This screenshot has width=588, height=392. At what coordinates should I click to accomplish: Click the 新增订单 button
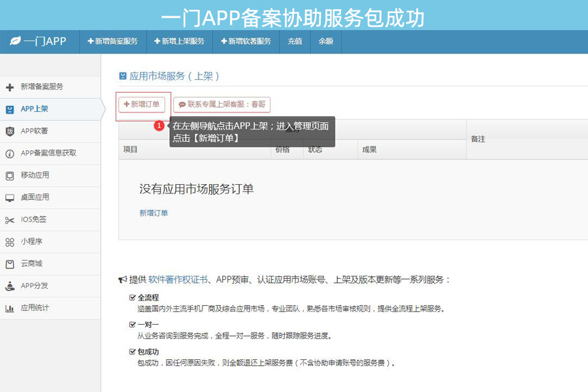142,105
